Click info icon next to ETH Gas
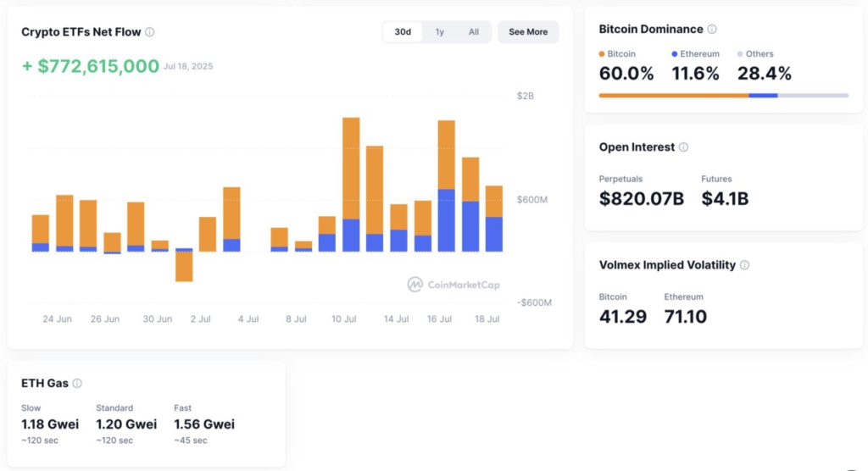 77,384
